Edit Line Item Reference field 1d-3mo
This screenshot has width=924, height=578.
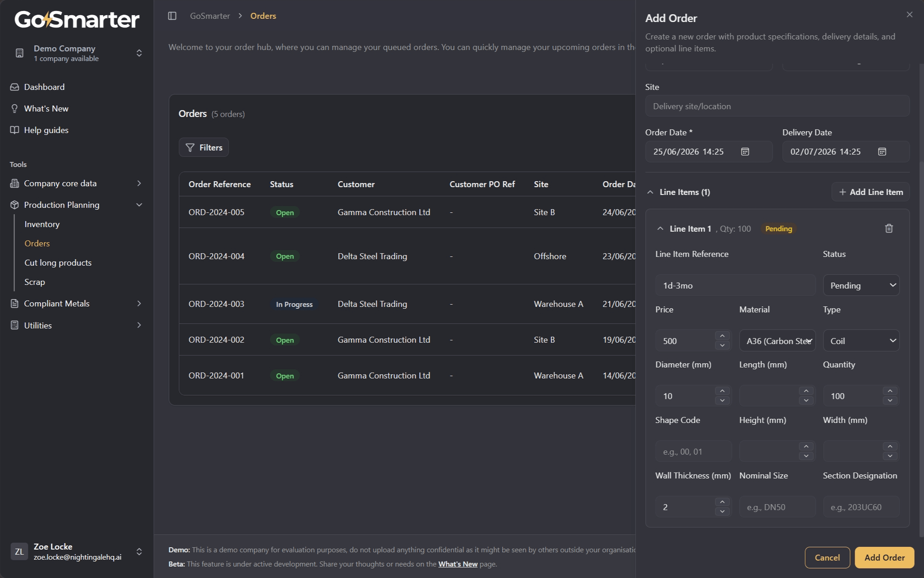click(735, 286)
